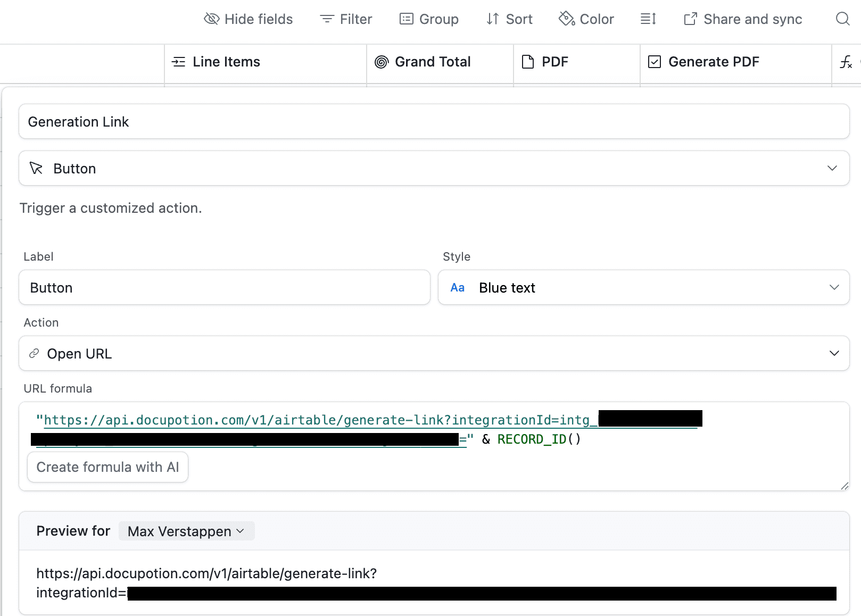Screen dimensions: 861x616
Task: Click the cursor icon beside Button type
Action: pos(36,168)
